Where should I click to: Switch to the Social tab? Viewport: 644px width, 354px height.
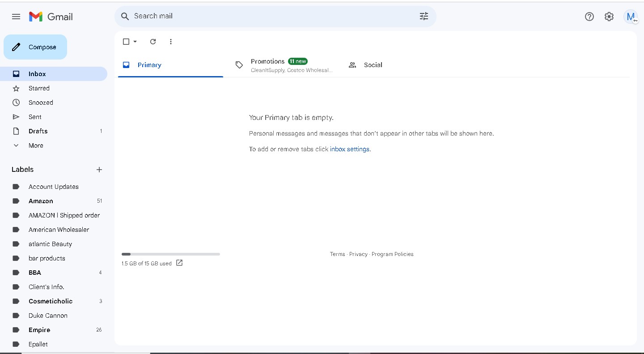pos(396,65)
